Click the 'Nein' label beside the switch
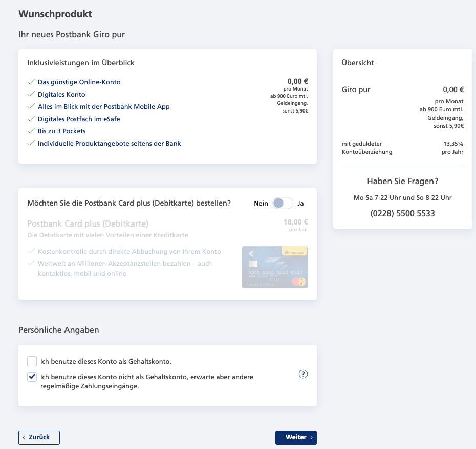 [261, 203]
